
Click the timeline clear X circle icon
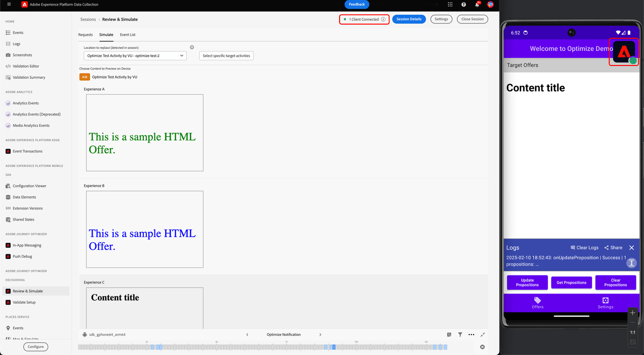[x=482, y=347]
